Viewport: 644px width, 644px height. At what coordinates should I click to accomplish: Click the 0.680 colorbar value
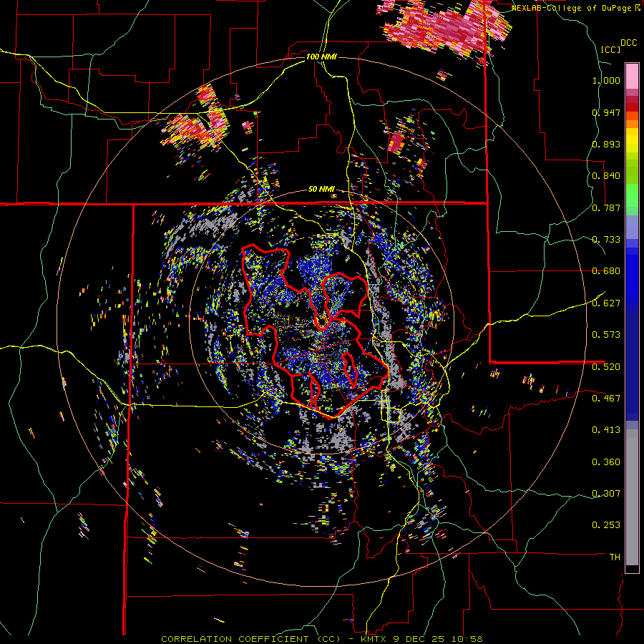[606, 271]
